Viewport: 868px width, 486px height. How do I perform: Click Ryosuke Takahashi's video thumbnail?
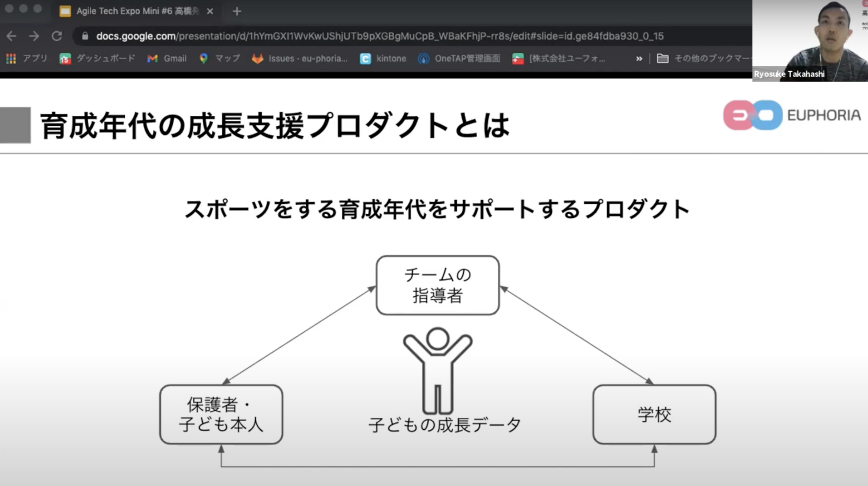(810, 41)
